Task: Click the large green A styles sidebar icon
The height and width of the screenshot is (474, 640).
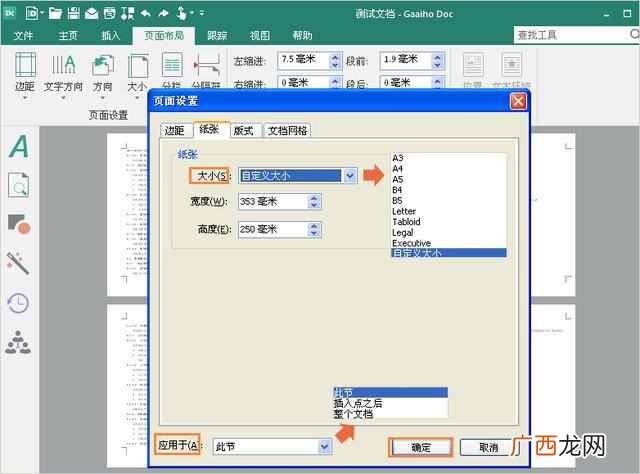Action: point(19,146)
